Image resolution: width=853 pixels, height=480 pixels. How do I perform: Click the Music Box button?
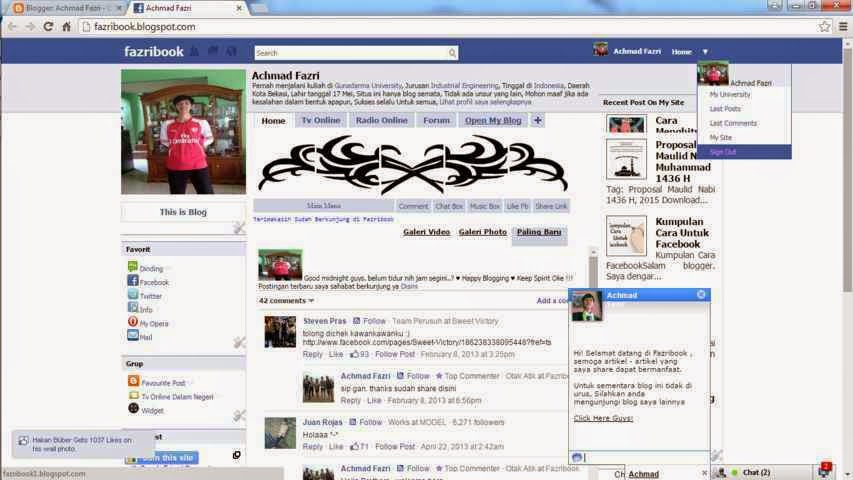[484, 206]
